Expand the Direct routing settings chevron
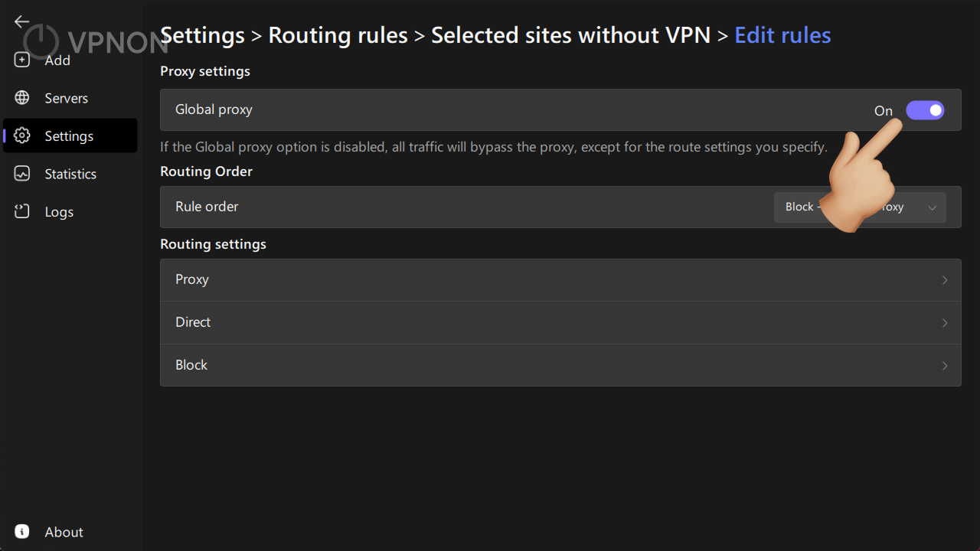The width and height of the screenshot is (980, 551). (945, 323)
